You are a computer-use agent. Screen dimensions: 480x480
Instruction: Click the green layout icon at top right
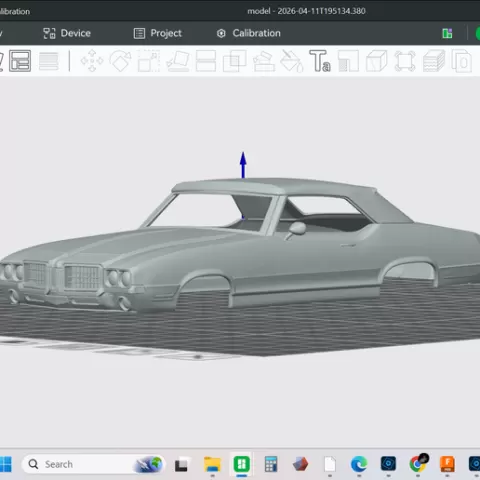point(447,33)
